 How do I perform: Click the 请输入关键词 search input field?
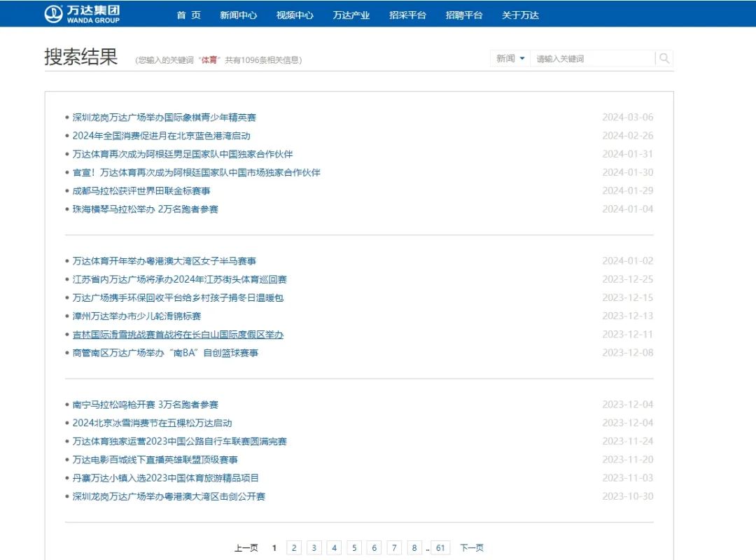click(x=591, y=59)
